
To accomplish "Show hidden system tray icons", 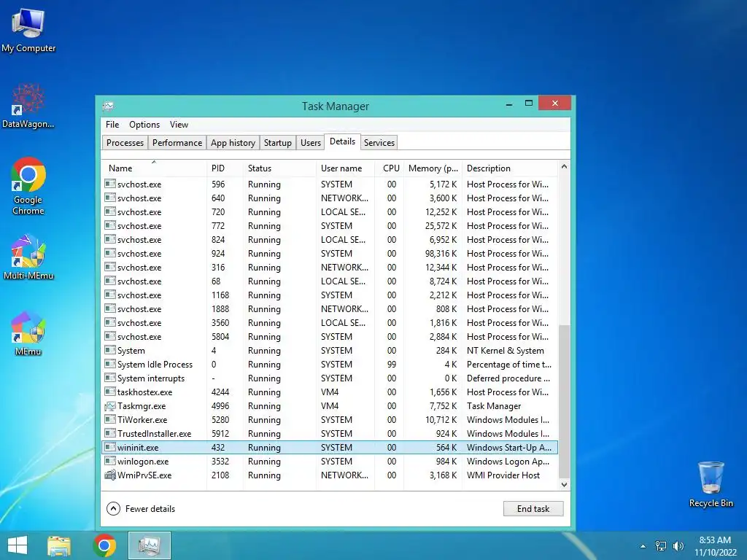I will tap(643, 546).
